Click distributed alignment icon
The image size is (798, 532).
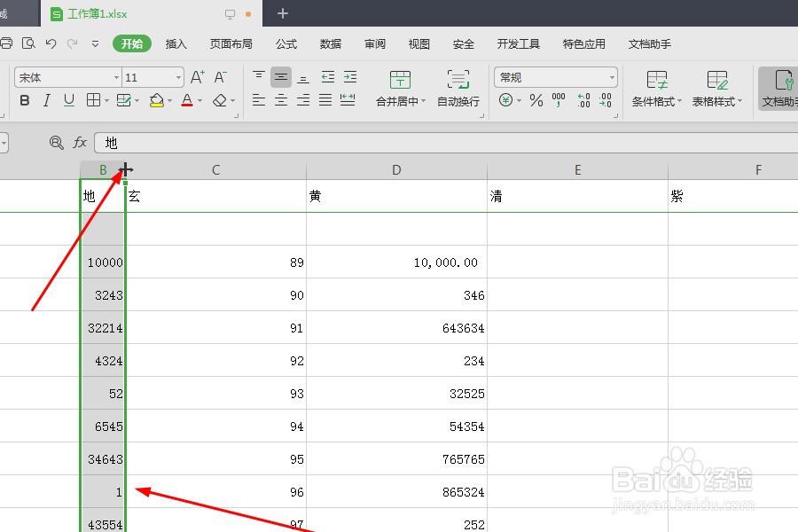tap(348, 100)
